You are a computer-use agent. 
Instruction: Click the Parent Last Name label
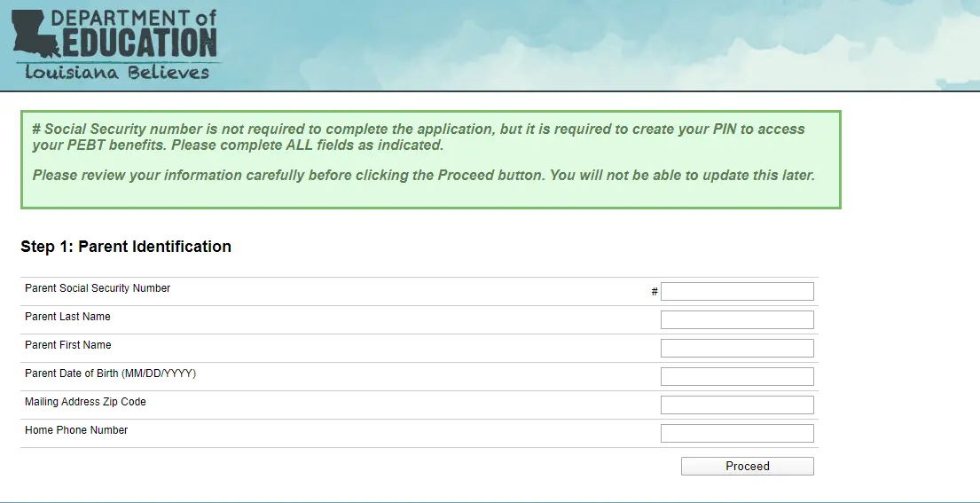pyautogui.click(x=67, y=317)
